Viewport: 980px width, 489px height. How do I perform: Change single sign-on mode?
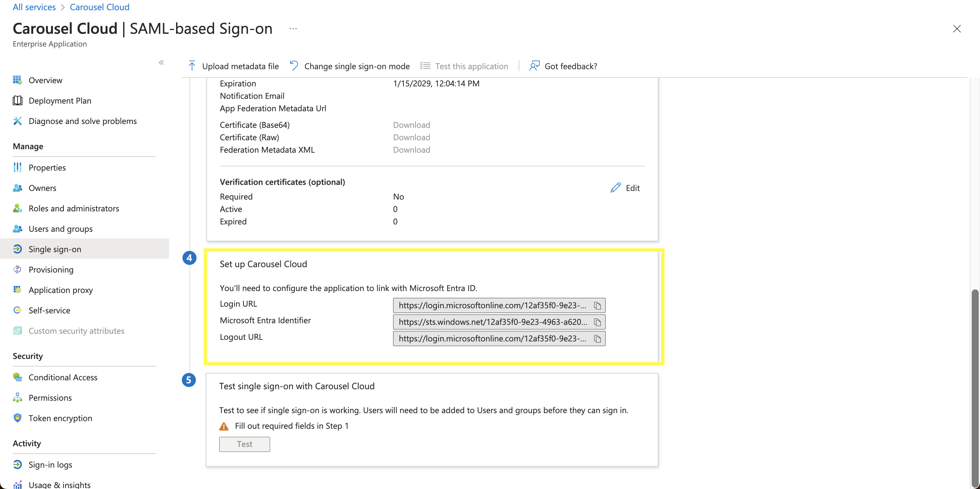pos(349,66)
